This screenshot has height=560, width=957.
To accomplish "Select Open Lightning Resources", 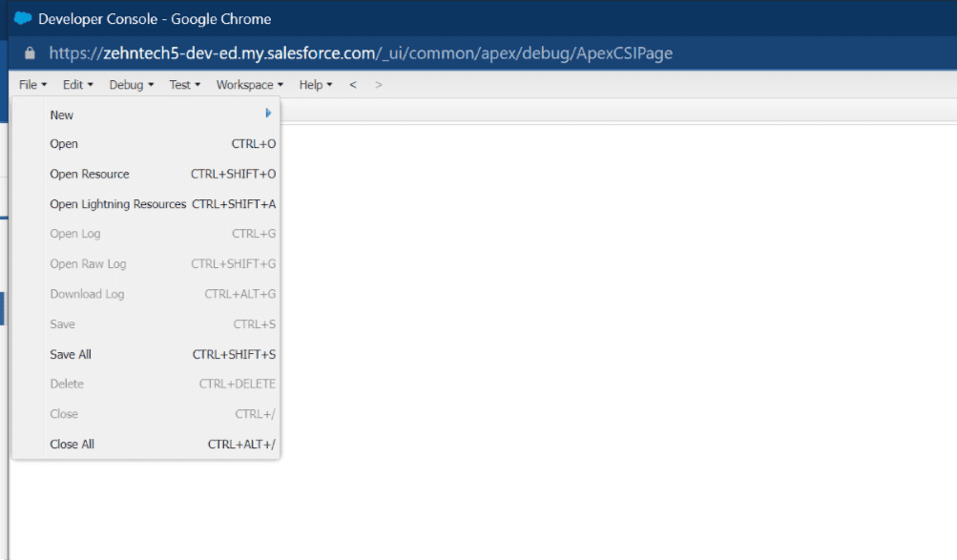I will pos(117,204).
